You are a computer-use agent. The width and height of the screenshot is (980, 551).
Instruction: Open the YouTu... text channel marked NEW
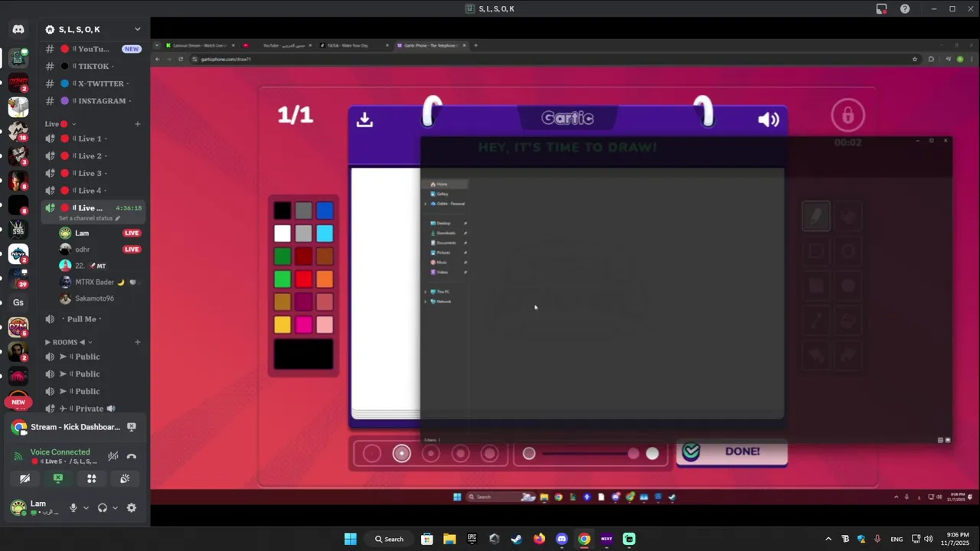point(94,49)
